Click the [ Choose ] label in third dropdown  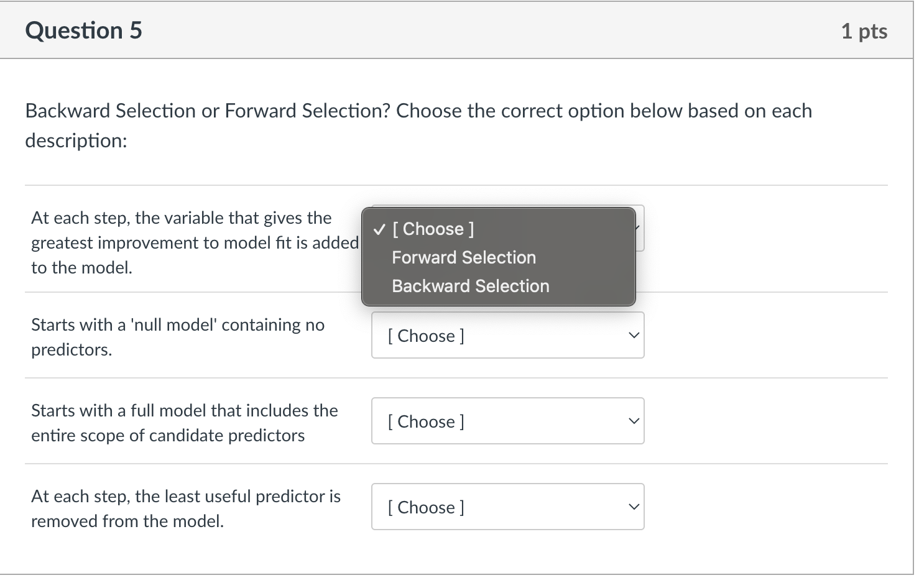point(425,421)
